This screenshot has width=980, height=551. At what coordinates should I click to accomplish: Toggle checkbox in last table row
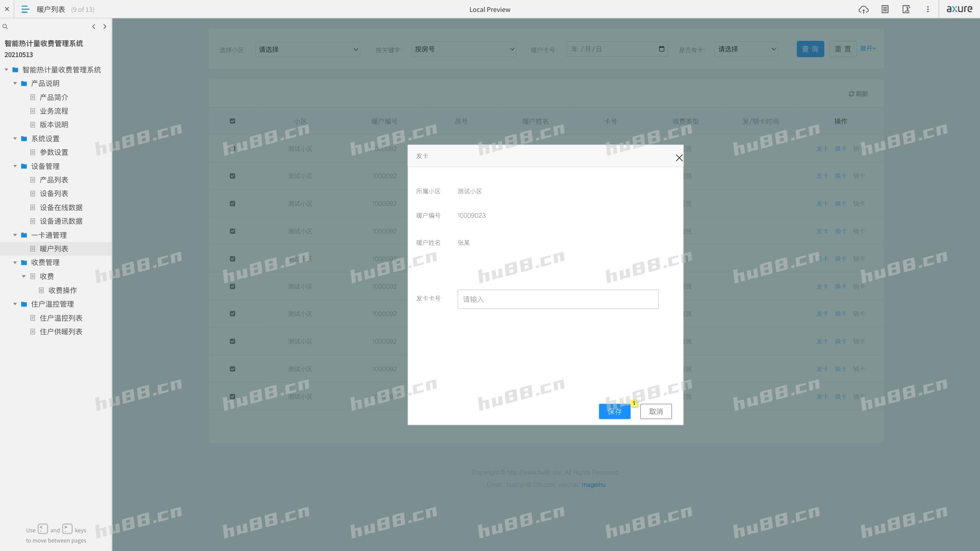click(232, 397)
